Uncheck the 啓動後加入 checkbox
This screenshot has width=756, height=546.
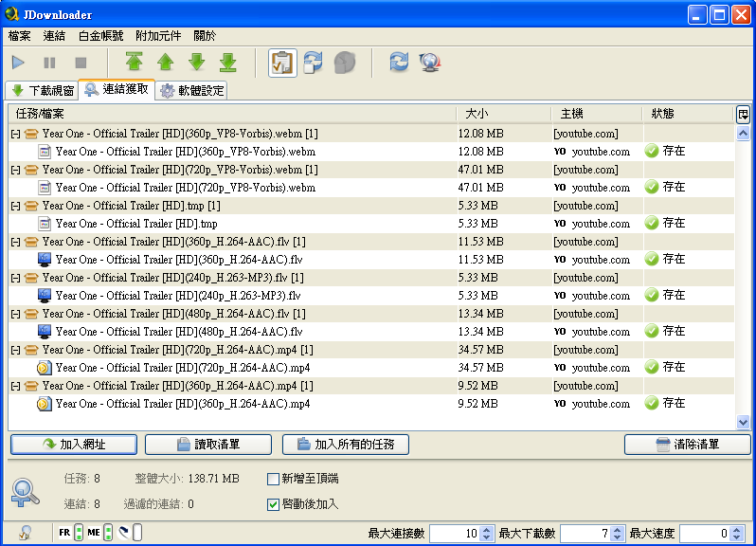[274, 504]
